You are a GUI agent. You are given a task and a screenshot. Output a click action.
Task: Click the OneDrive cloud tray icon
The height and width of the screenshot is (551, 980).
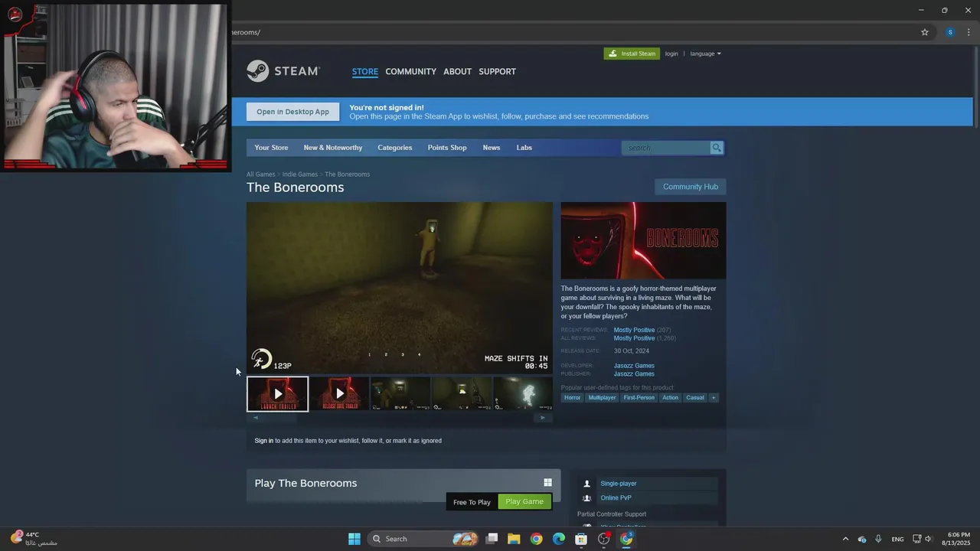tap(862, 539)
